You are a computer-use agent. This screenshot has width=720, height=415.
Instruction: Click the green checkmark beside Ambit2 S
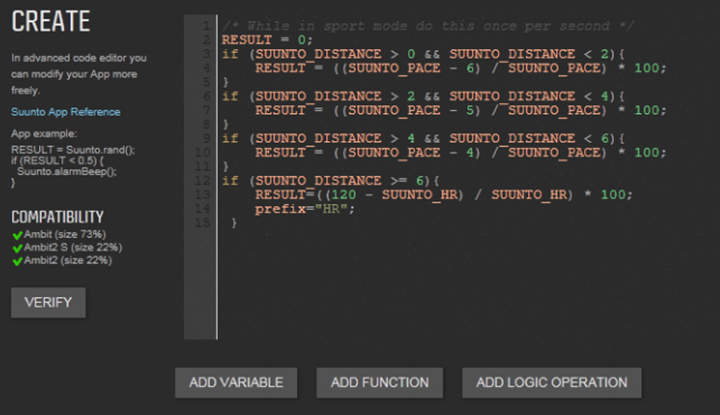click(x=17, y=248)
